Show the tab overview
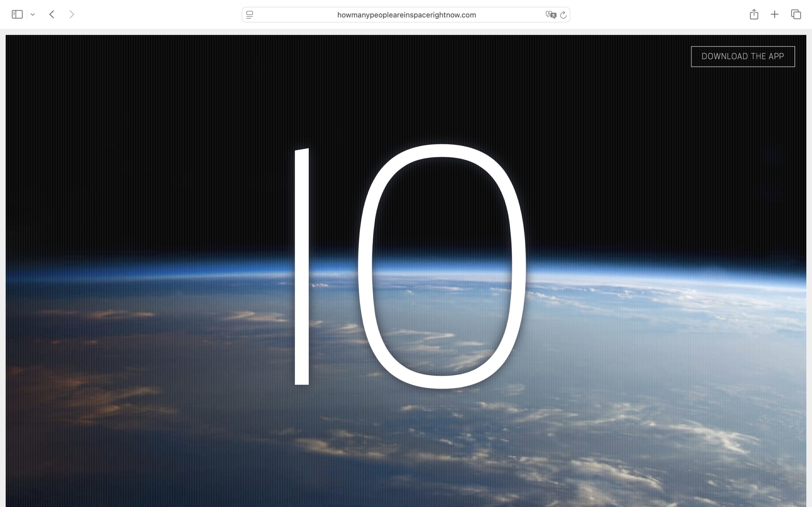This screenshot has height=507, width=812. (x=796, y=15)
